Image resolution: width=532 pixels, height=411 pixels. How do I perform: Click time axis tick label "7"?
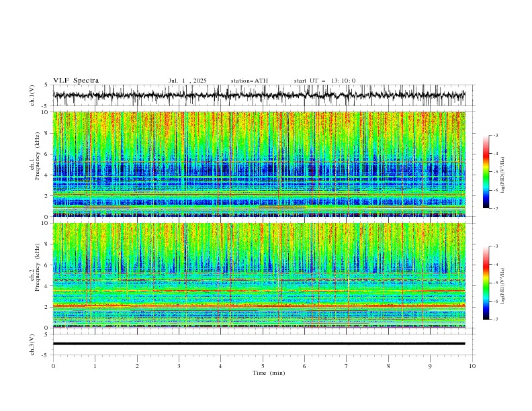[x=347, y=366]
